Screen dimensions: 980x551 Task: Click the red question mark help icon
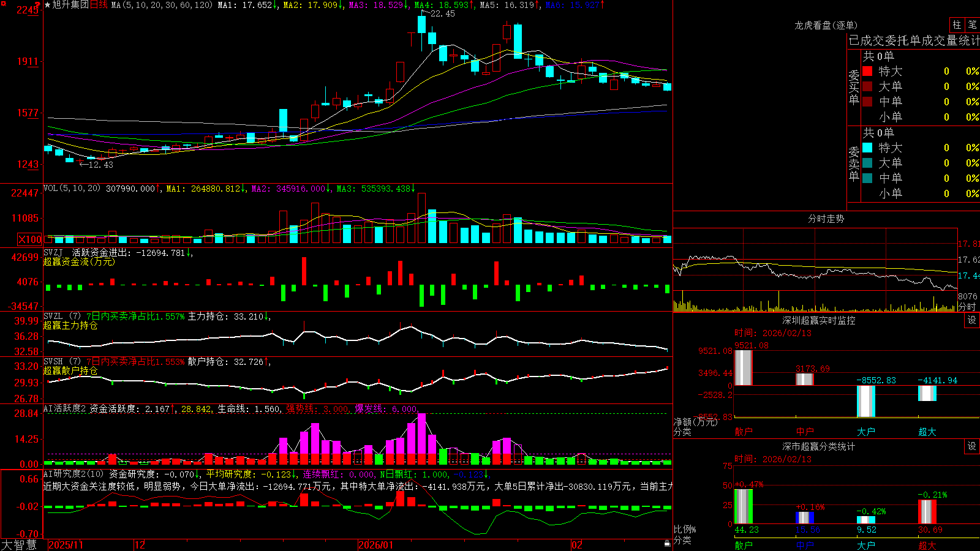click(37, 5)
